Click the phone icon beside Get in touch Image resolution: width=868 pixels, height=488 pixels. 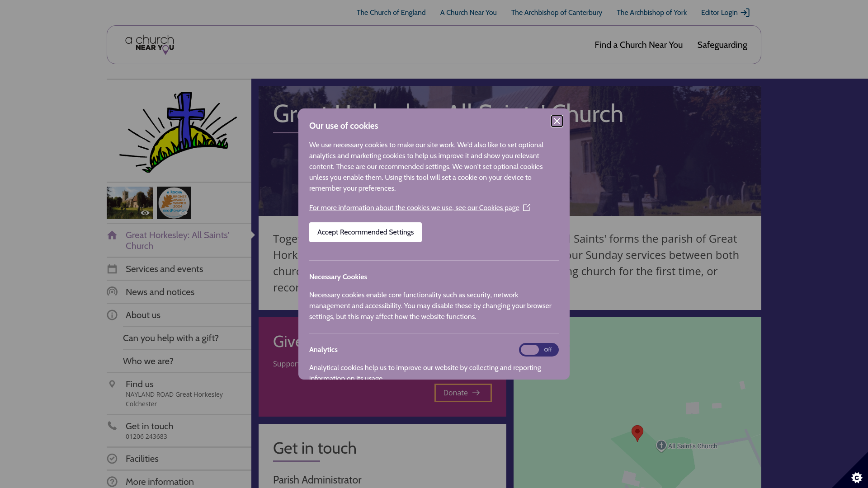pos(112,426)
